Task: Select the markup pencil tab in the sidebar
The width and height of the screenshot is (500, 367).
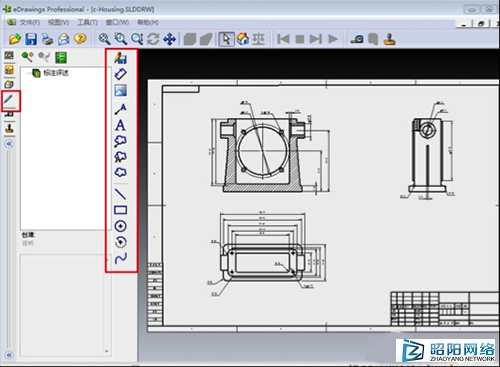Action: click(9, 99)
